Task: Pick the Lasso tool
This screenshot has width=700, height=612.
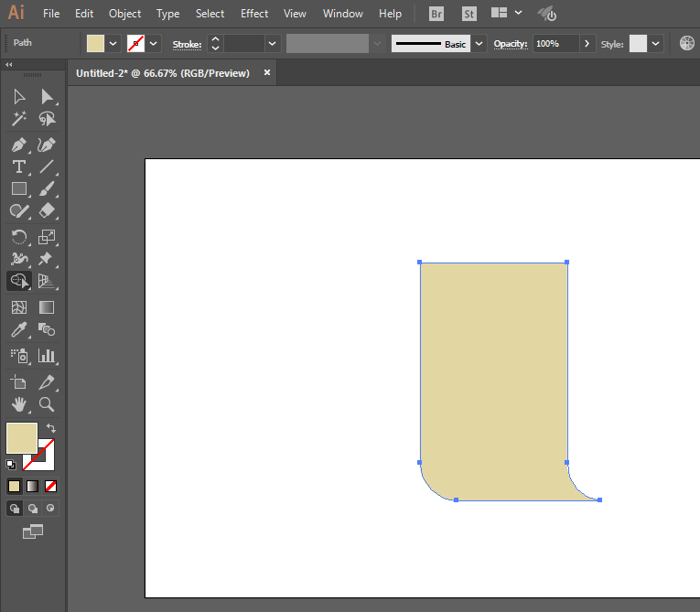Action: pos(47,119)
